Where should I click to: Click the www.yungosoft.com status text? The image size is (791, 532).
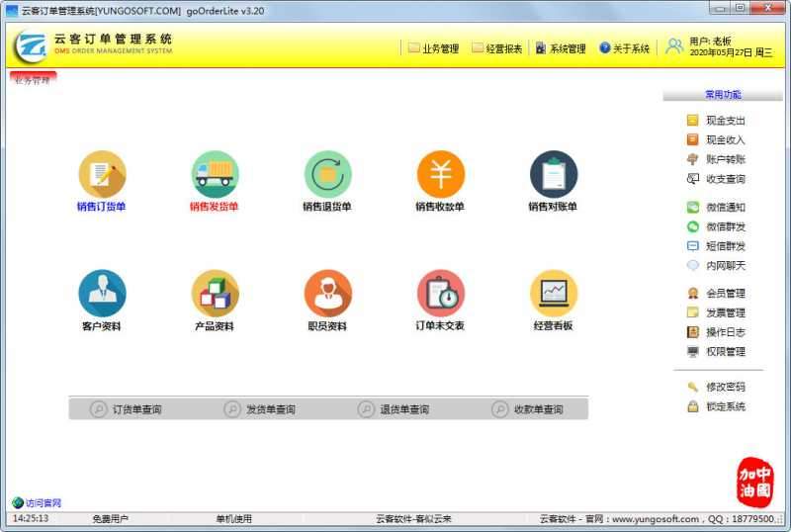[x=656, y=518]
